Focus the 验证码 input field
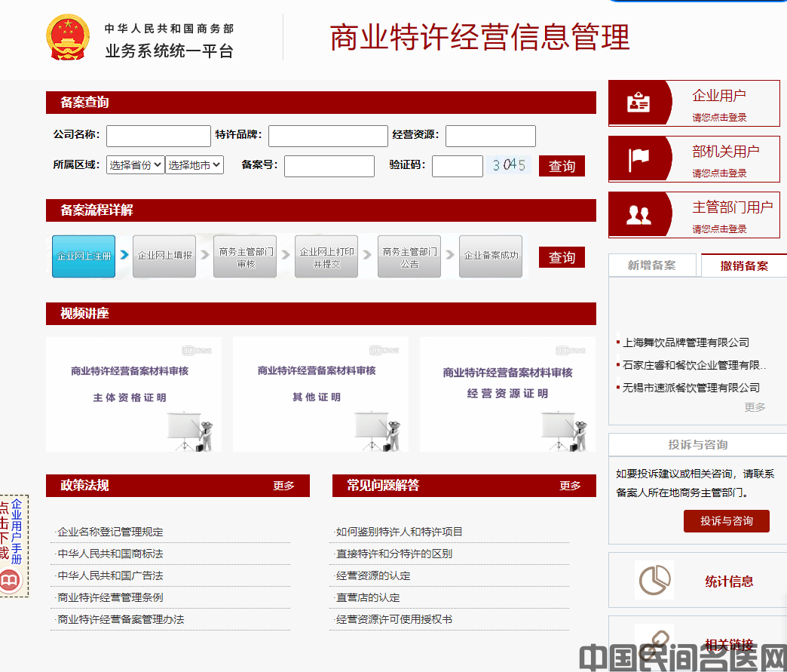Image resolution: width=787 pixels, height=672 pixels. click(458, 166)
